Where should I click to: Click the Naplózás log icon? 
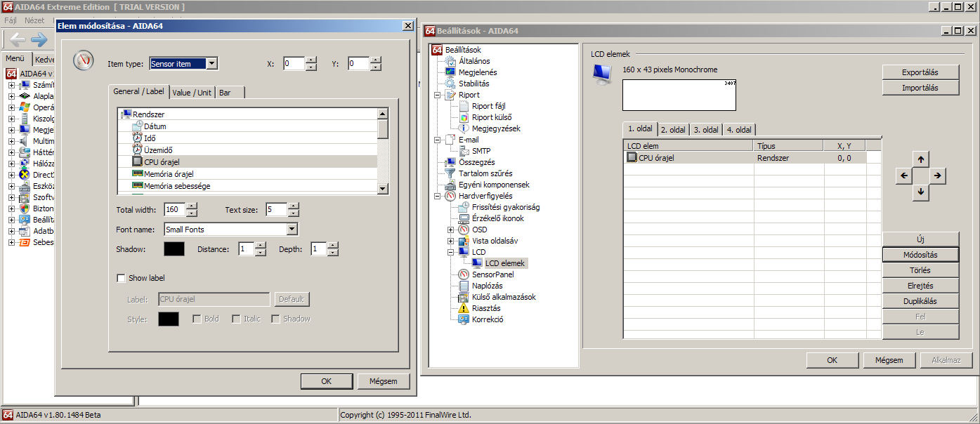(x=464, y=286)
